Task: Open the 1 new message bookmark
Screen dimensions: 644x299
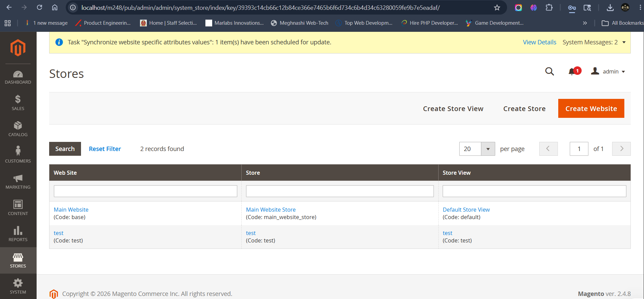Action: pos(46,23)
